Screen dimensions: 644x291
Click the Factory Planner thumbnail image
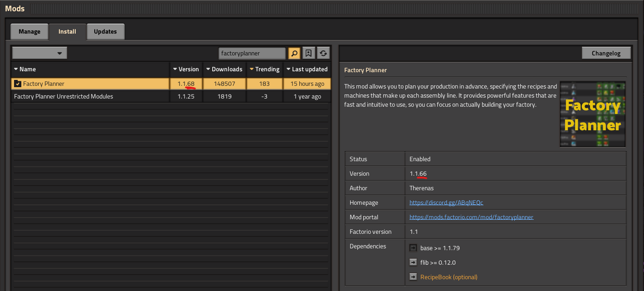click(593, 114)
